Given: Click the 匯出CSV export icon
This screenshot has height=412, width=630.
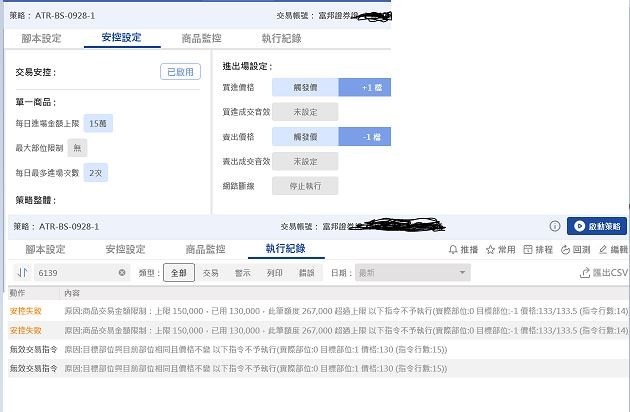Looking at the screenshot, I should [x=585, y=273].
